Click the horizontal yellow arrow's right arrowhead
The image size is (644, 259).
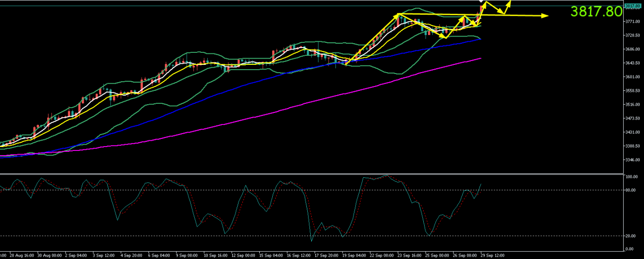(545, 16)
